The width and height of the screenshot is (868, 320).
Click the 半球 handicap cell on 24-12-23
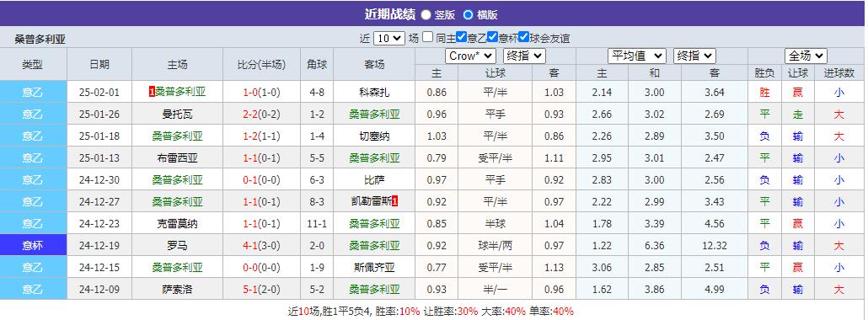tap(496, 224)
